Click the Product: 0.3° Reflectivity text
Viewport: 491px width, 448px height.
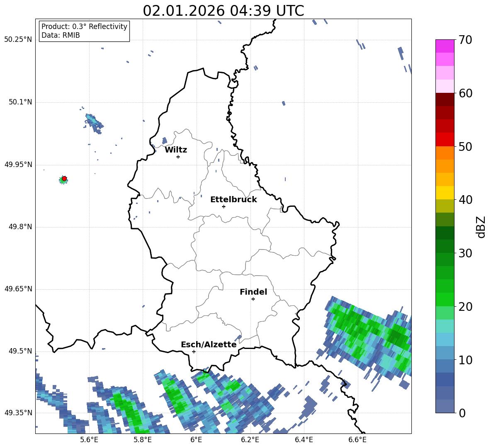click(x=84, y=26)
